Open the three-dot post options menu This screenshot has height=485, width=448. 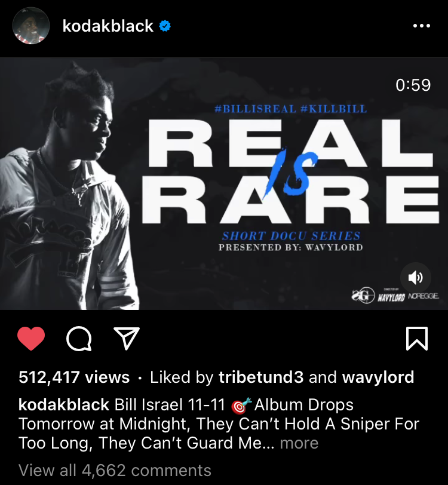[x=422, y=26]
